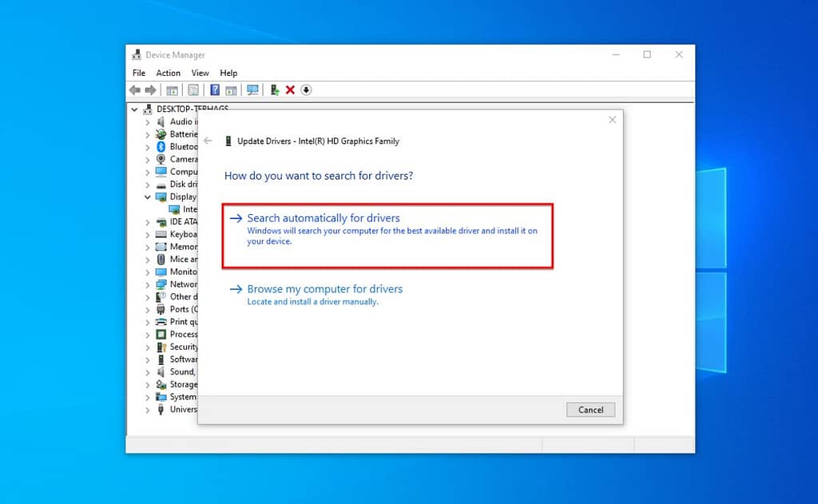
Task: Select the Ports category icon
Action: click(x=161, y=309)
